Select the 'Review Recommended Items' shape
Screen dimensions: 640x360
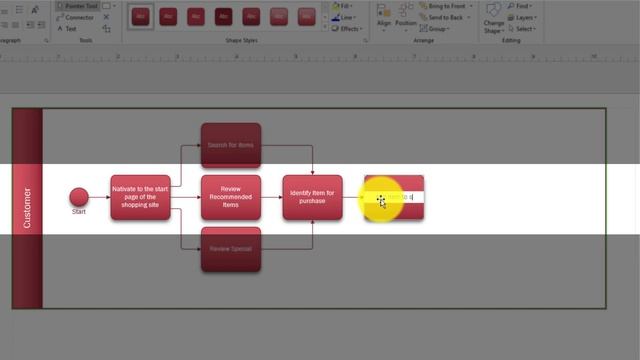tap(231, 197)
